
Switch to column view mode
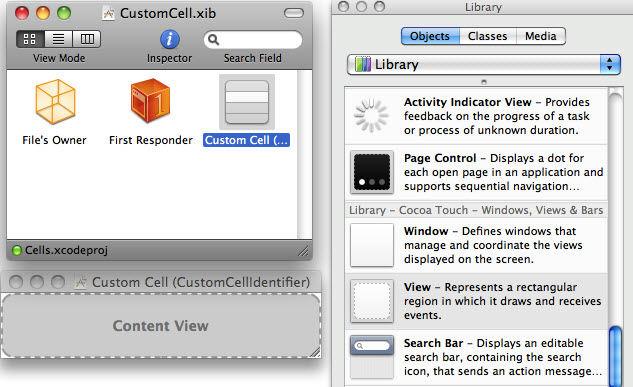[87, 39]
